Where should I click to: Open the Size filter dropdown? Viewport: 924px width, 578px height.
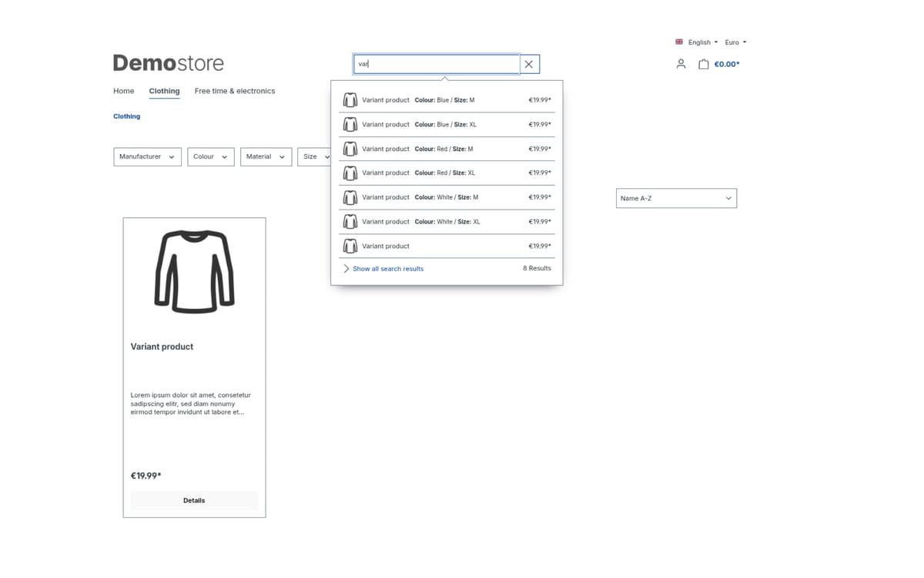point(314,156)
